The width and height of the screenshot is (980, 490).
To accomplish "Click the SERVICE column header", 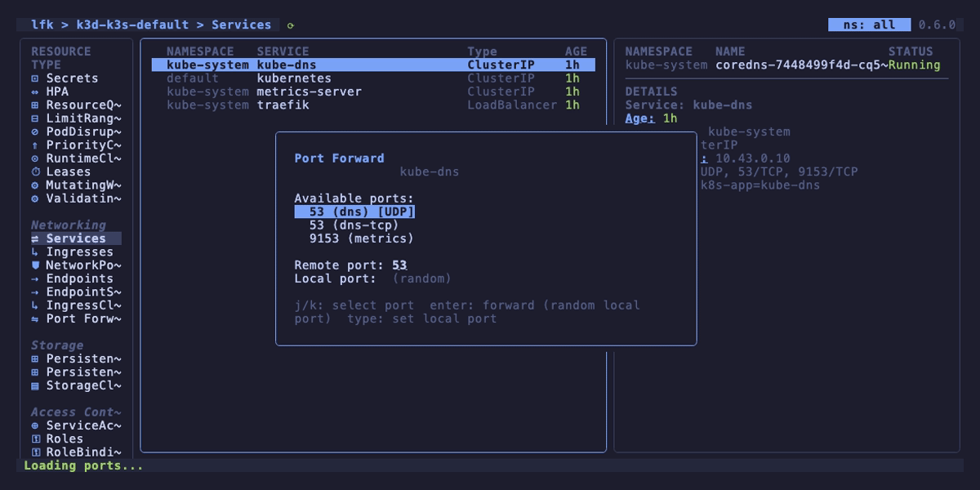I will coord(283,51).
